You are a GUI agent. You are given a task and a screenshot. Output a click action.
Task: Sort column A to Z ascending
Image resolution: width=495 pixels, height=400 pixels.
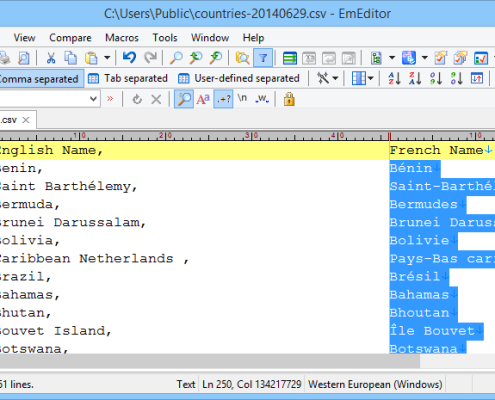(395, 79)
